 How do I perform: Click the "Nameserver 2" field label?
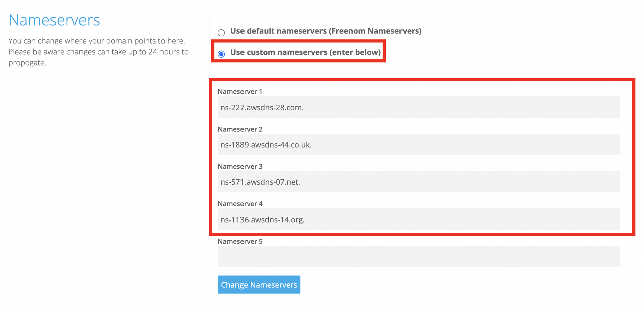(x=240, y=129)
